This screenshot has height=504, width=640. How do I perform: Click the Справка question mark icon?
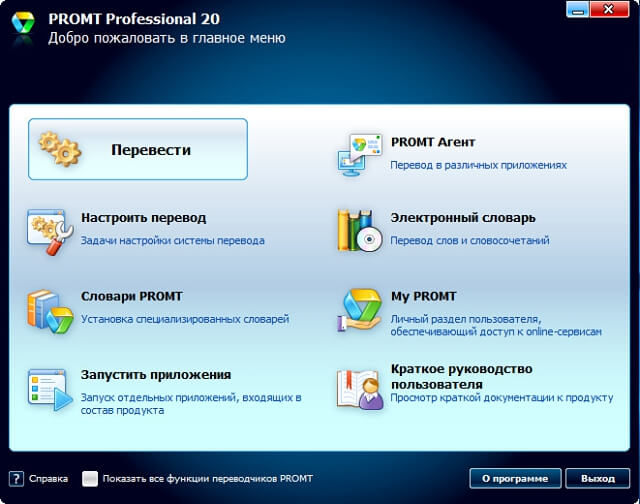pos(16,478)
